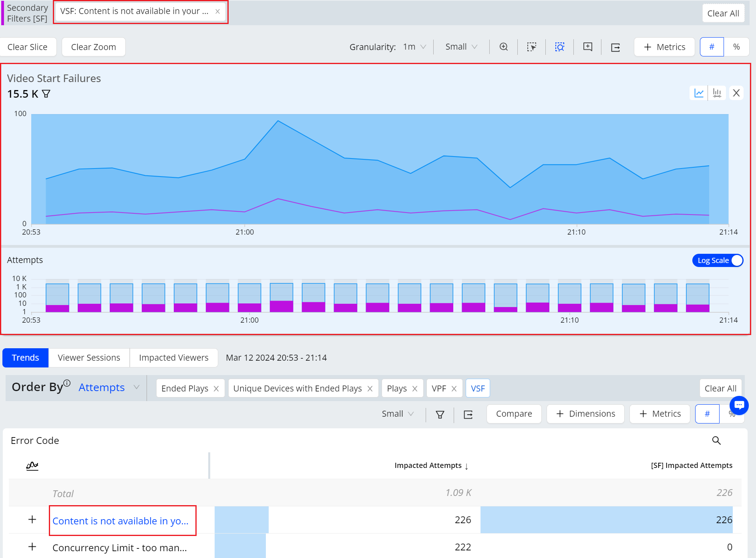Select the bar chart view icon
The height and width of the screenshot is (558, 756).
(x=717, y=93)
